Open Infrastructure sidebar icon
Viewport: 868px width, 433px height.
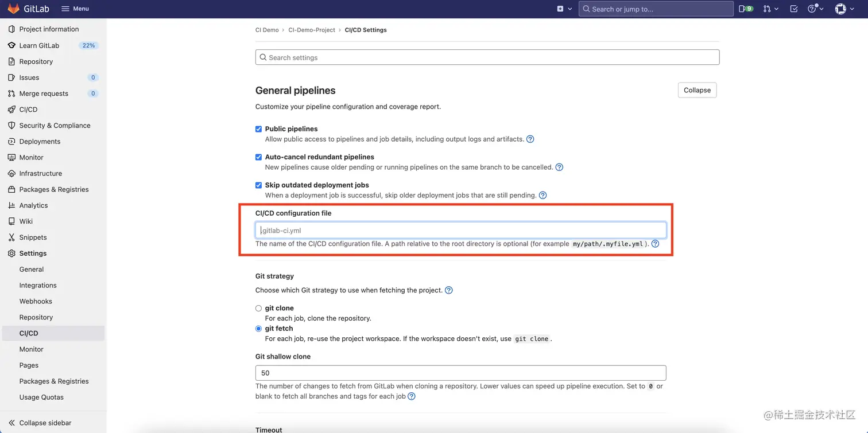tap(12, 173)
